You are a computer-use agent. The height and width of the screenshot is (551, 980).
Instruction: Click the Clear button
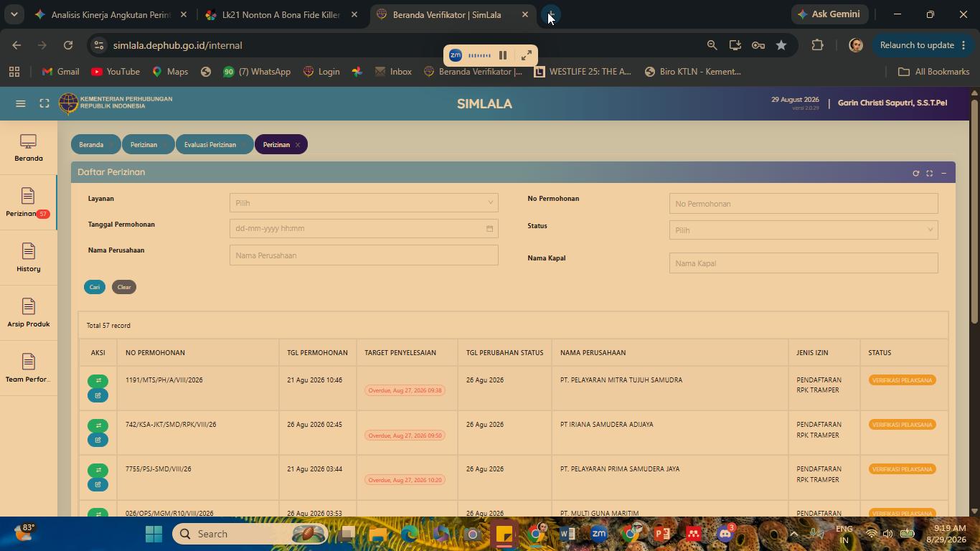pos(124,287)
